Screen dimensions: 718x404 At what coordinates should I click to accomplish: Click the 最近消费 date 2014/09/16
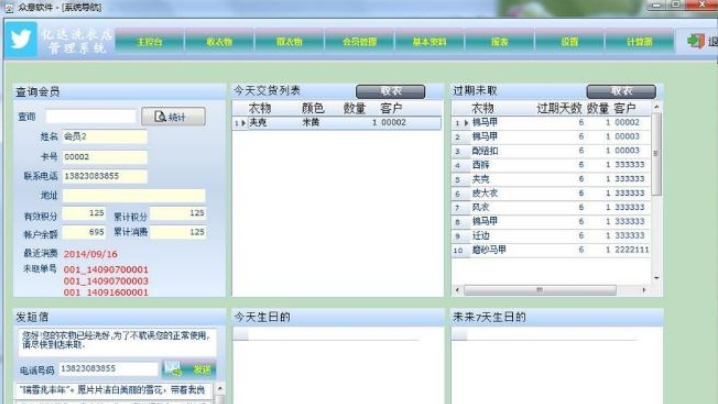pyautogui.click(x=91, y=254)
